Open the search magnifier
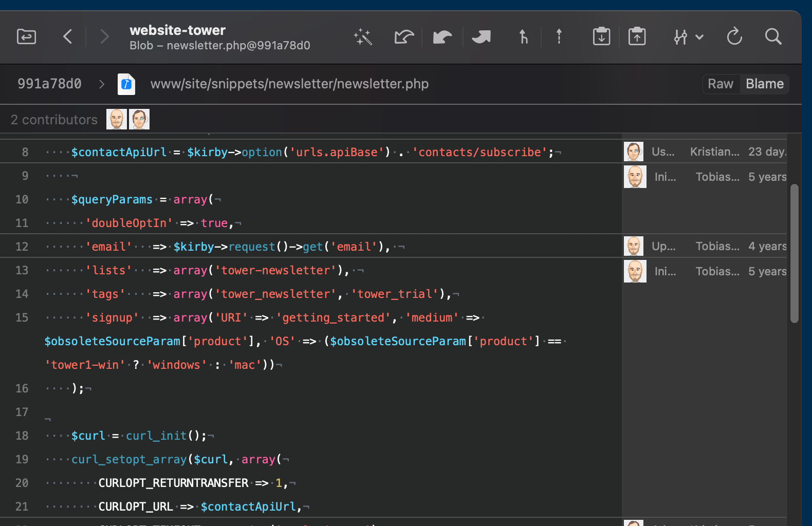812x526 pixels. (773, 37)
